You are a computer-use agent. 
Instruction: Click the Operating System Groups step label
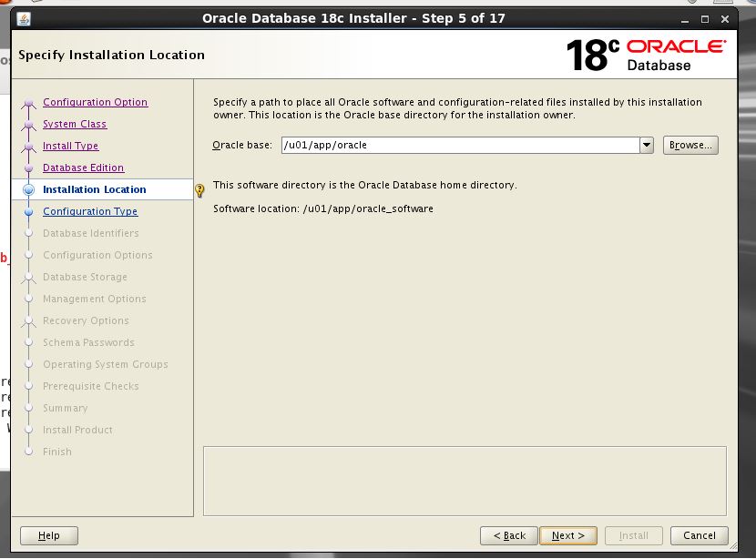pyautogui.click(x=106, y=364)
